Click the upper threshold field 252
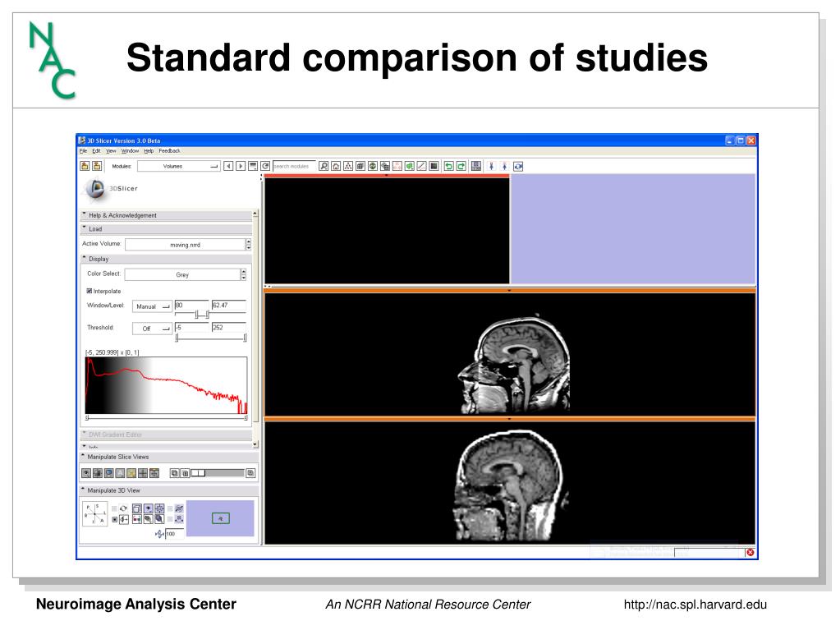This screenshot has height=630, width=840. [229, 328]
